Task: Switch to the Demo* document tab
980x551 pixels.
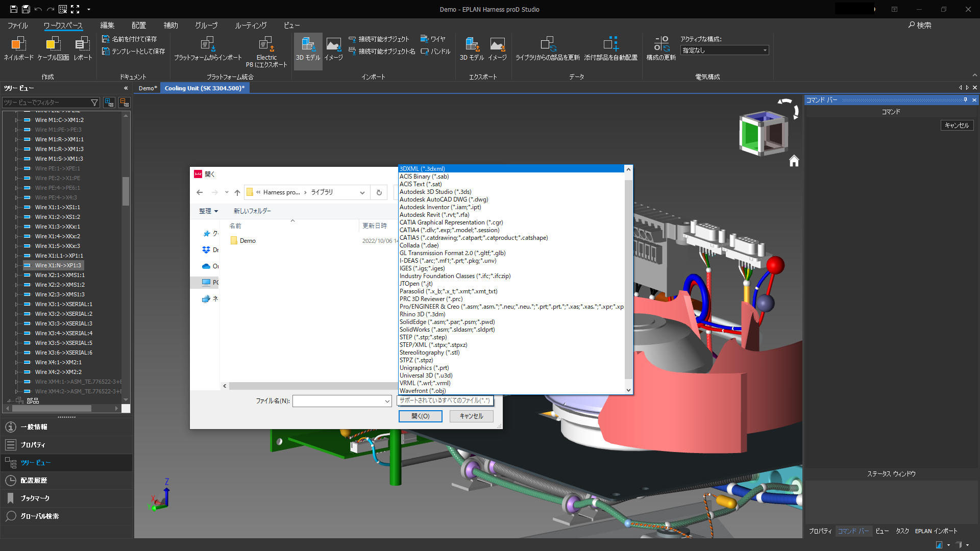Action: [x=147, y=88]
